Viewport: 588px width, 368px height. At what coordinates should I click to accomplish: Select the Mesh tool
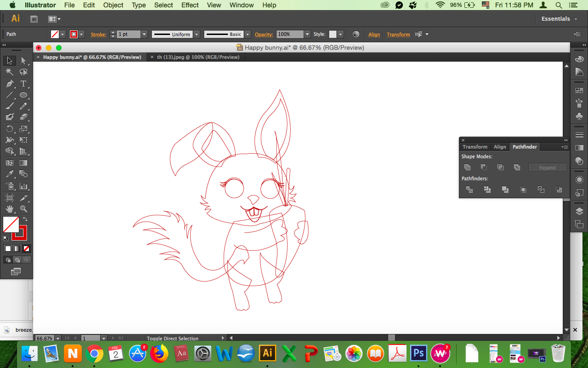[x=9, y=163]
